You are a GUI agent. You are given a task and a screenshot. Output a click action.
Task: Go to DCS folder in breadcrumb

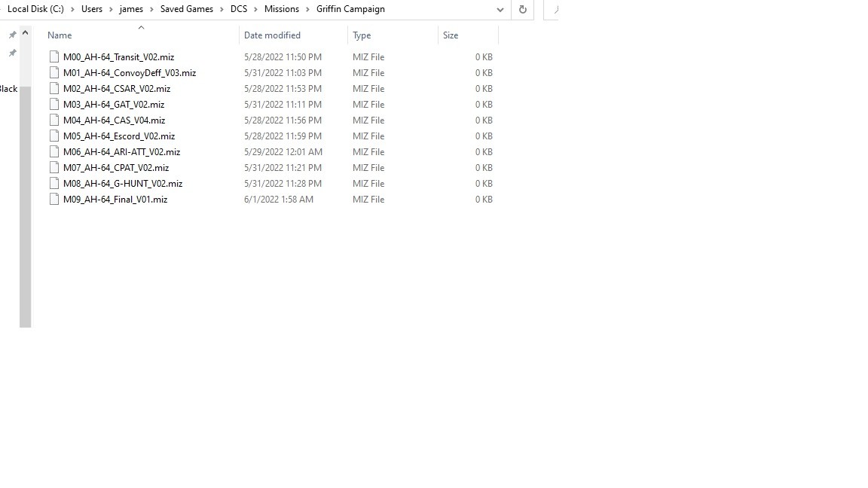click(x=239, y=9)
